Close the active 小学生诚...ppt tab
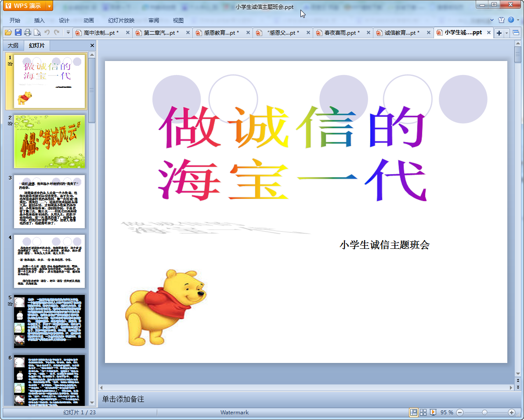Screen dimensions: 524x420 click(x=488, y=33)
